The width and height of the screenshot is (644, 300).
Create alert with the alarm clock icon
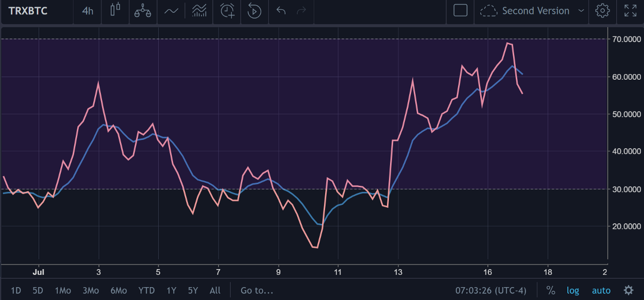tap(227, 10)
